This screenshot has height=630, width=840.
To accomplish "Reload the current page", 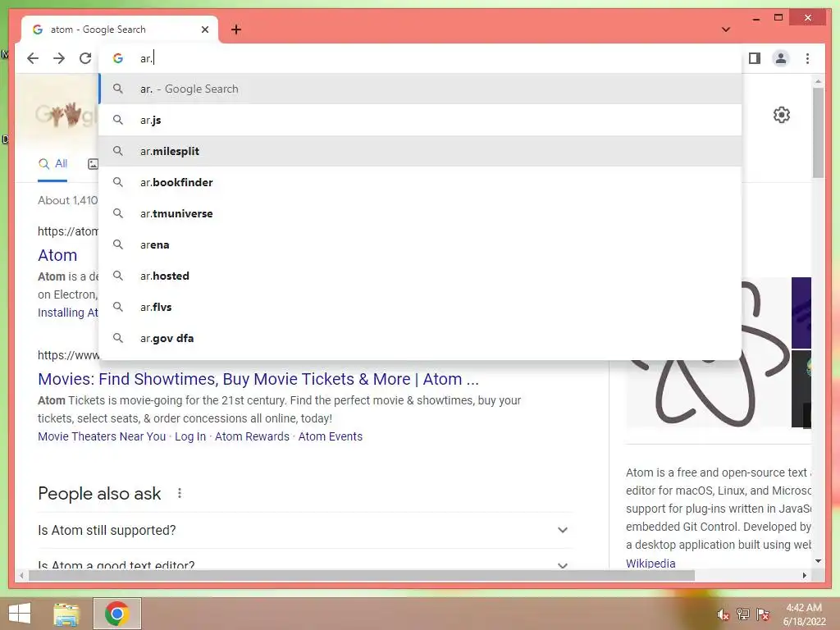I will 85,58.
